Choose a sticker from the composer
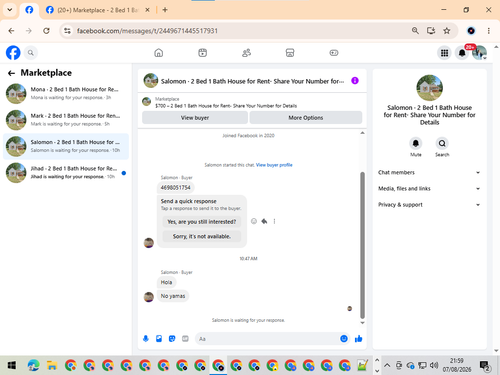Image resolution: width=500 pixels, height=375 pixels. [x=172, y=339]
